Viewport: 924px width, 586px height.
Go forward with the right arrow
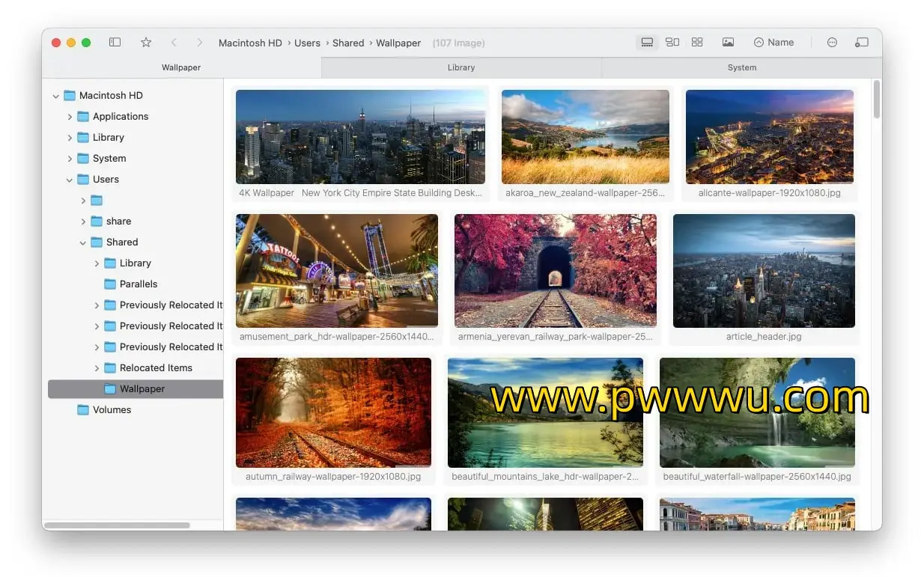pos(199,43)
